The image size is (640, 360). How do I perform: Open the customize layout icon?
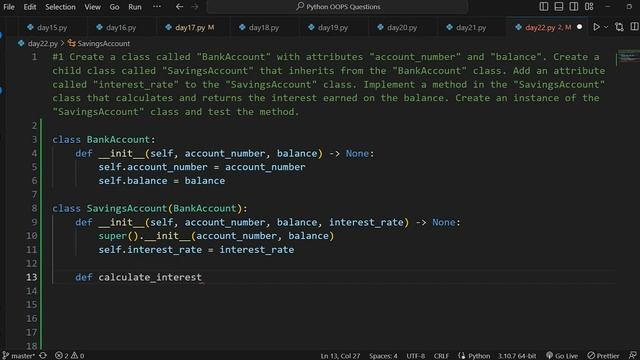tap(589, 7)
